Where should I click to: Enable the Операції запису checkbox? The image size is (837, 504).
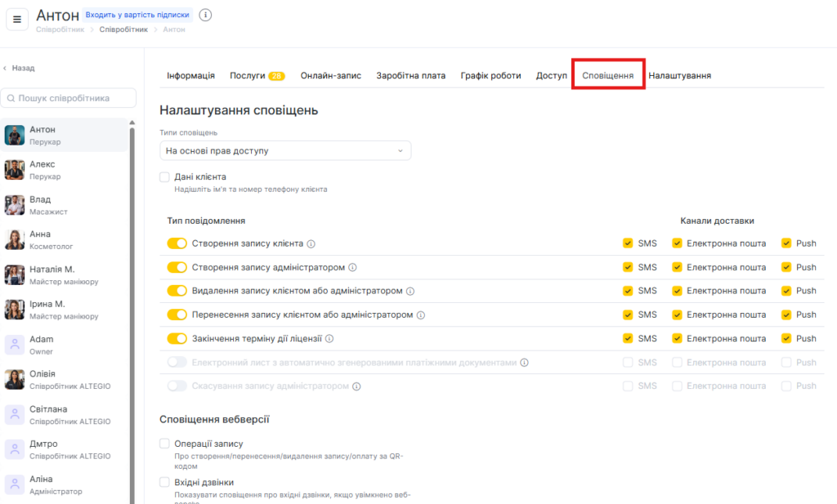pos(164,444)
